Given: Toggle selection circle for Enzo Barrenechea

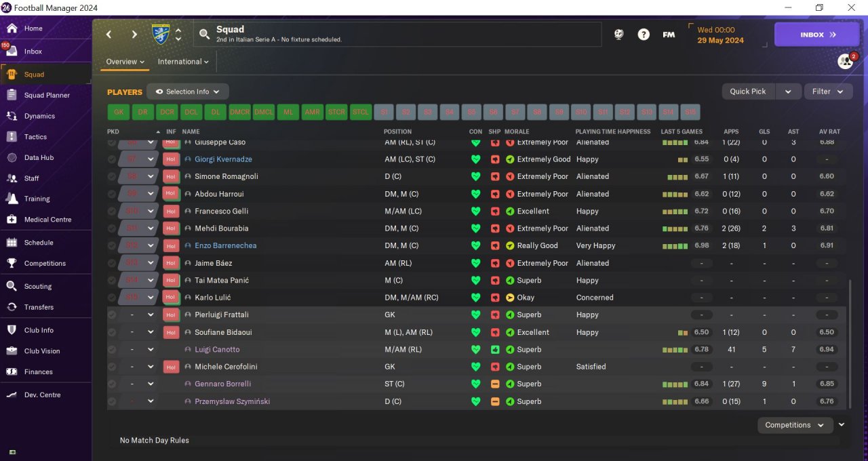Looking at the screenshot, I should point(112,245).
